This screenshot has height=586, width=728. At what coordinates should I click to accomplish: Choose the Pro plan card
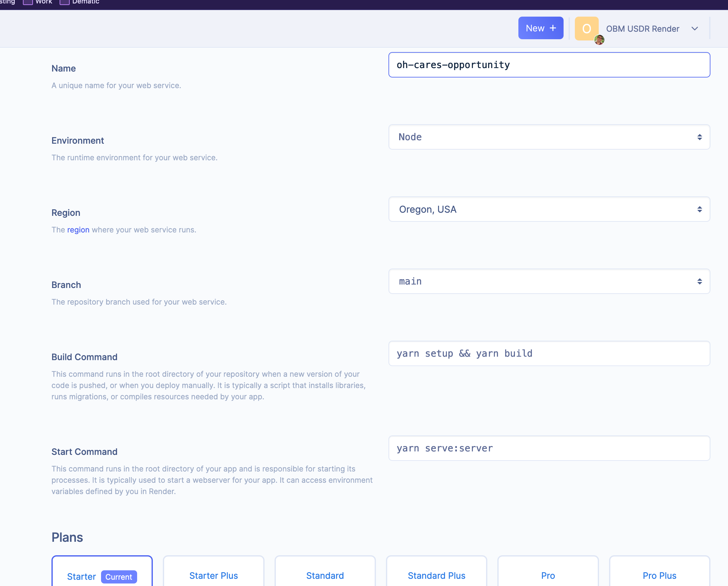coord(548,576)
